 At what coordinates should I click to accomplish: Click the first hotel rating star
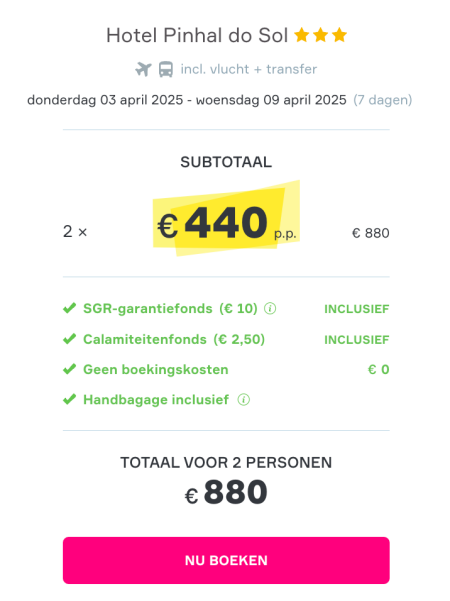coord(302,35)
